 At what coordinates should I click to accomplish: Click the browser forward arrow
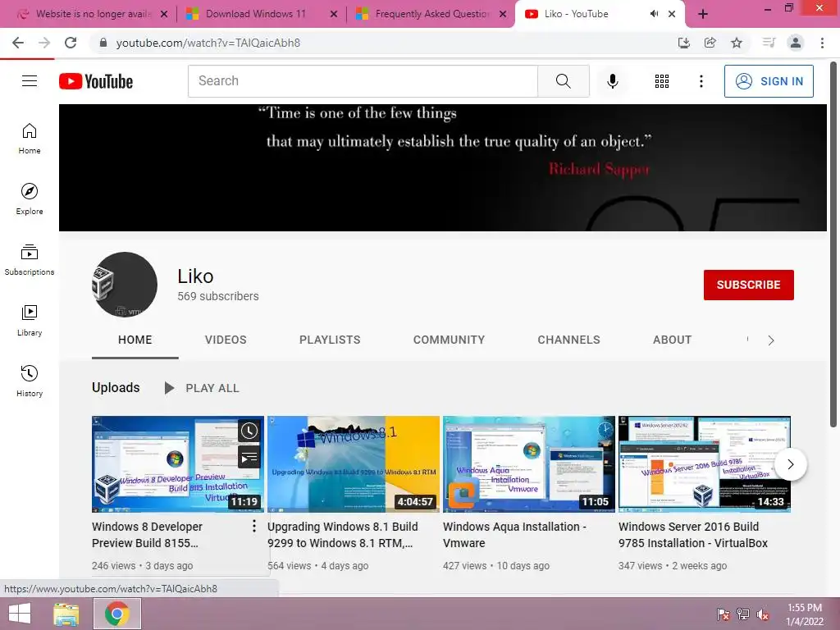tap(44, 43)
